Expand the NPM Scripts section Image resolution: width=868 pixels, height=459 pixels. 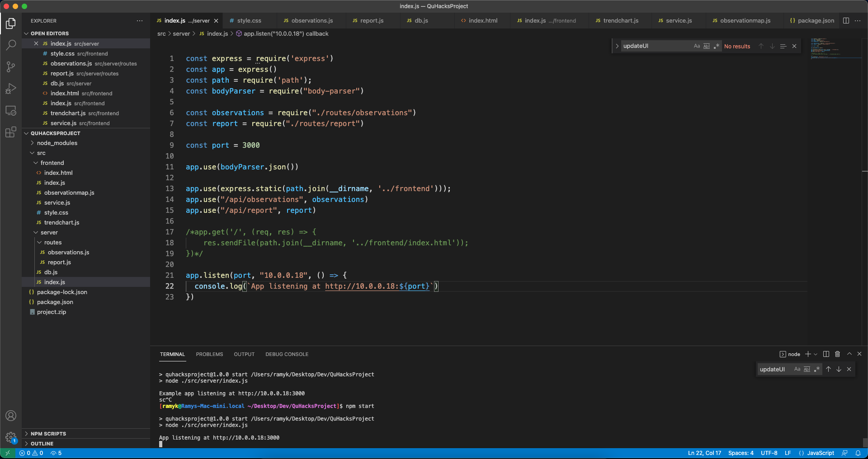pos(48,434)
